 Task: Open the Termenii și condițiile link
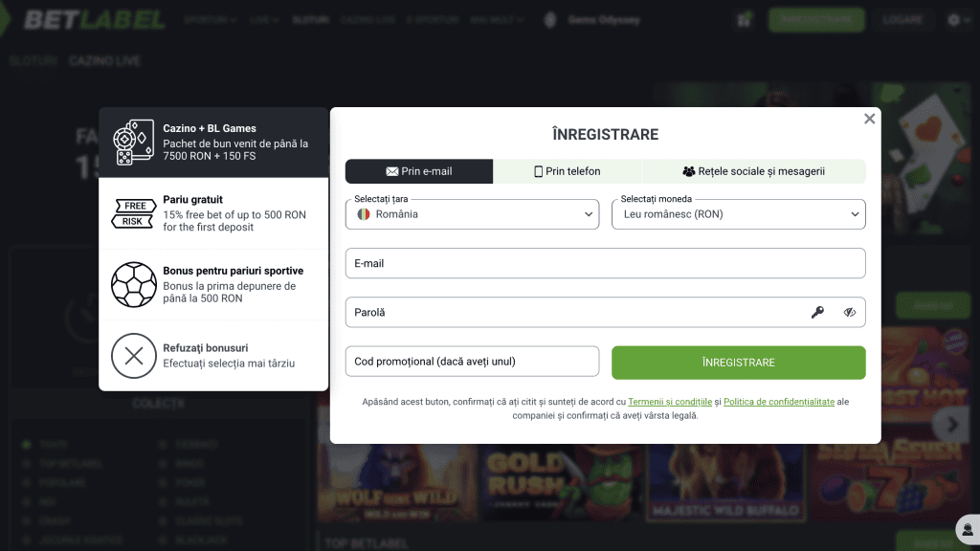tap(670, 402)
